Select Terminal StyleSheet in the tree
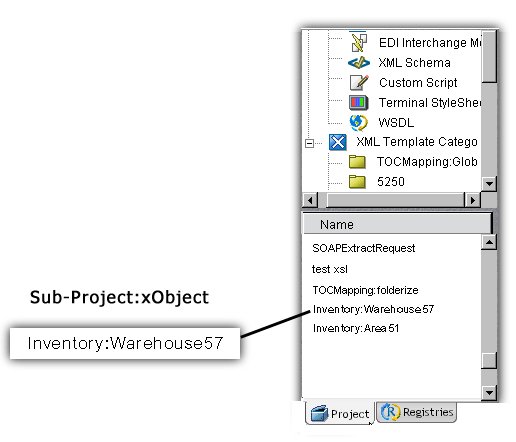The height and width of the screenshot is (442, 516). [x=430, y=103]
